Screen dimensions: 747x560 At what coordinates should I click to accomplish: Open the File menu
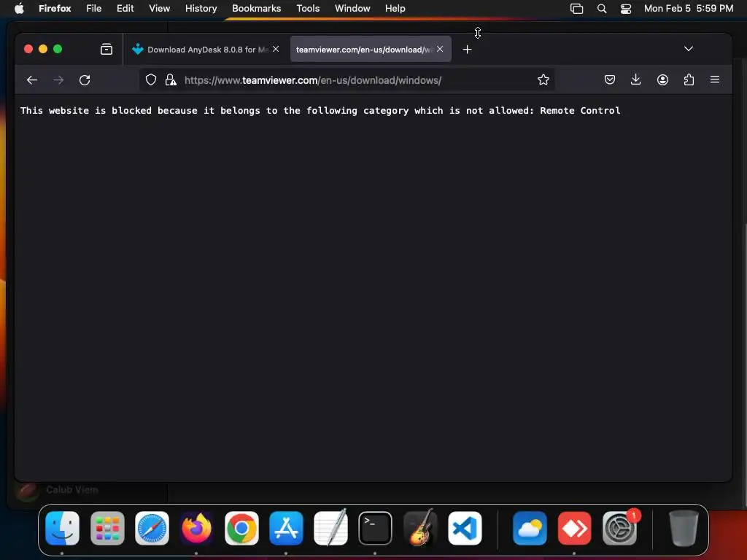tap(93, 8)
